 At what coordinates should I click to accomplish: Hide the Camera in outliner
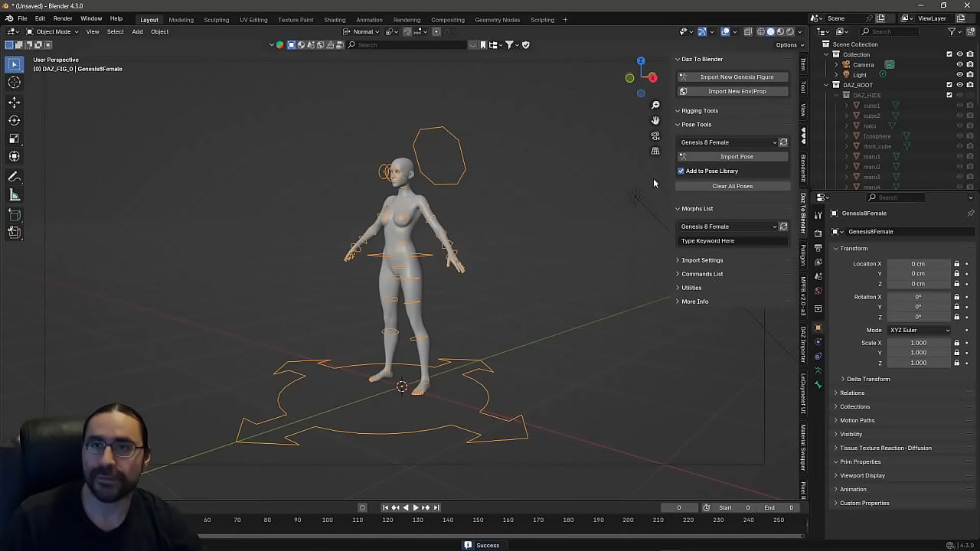pos(959,64)
